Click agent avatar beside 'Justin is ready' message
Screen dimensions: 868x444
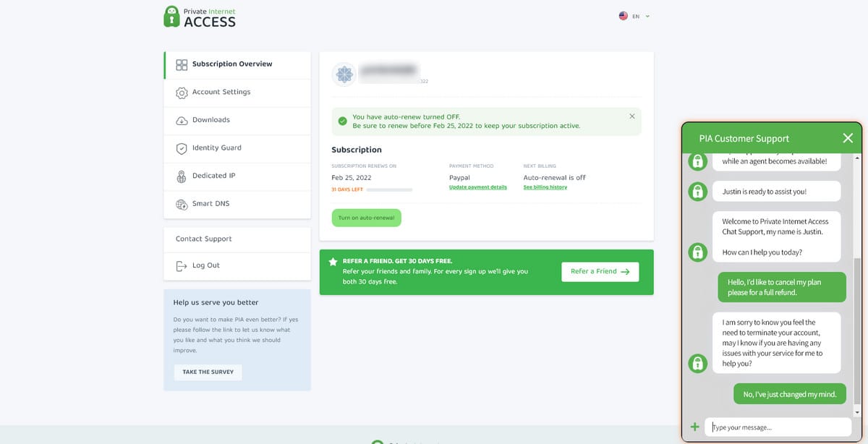click(697, 192)
